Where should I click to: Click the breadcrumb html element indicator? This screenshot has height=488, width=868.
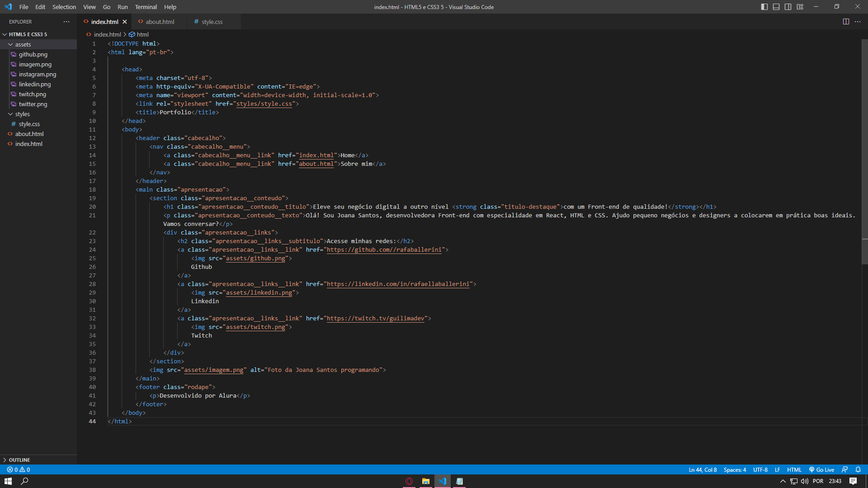[142, 34]
